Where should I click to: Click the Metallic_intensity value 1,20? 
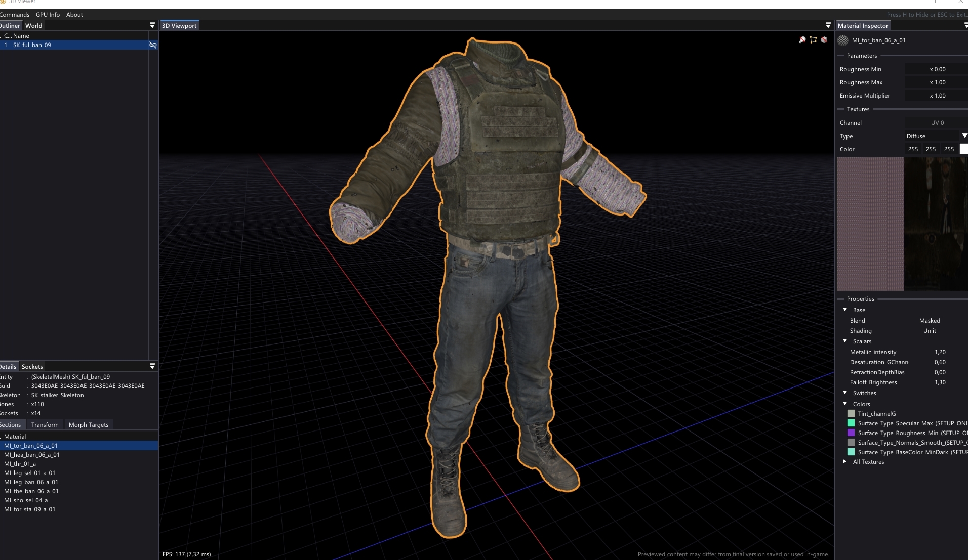940,352
